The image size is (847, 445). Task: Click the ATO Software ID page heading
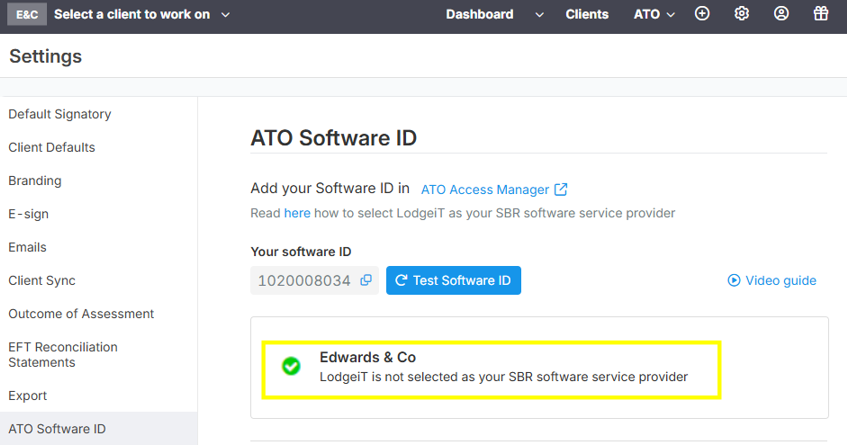coord(333,138)
